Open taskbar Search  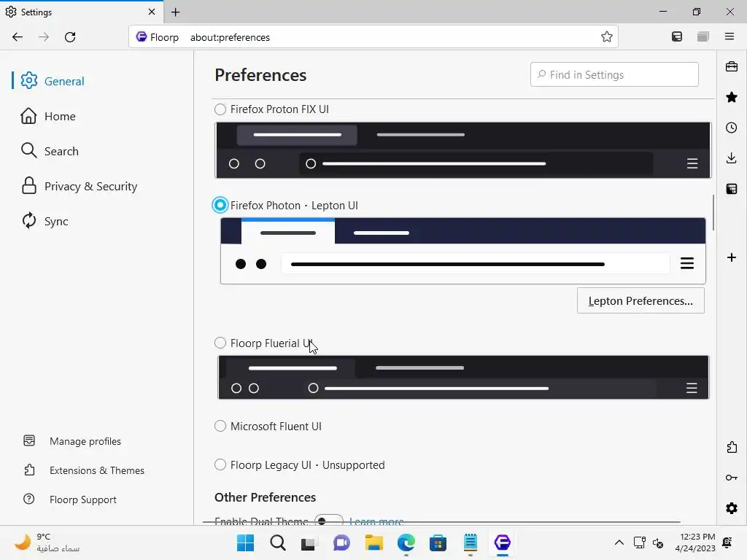pyautogui.click(x=278, y=542)
